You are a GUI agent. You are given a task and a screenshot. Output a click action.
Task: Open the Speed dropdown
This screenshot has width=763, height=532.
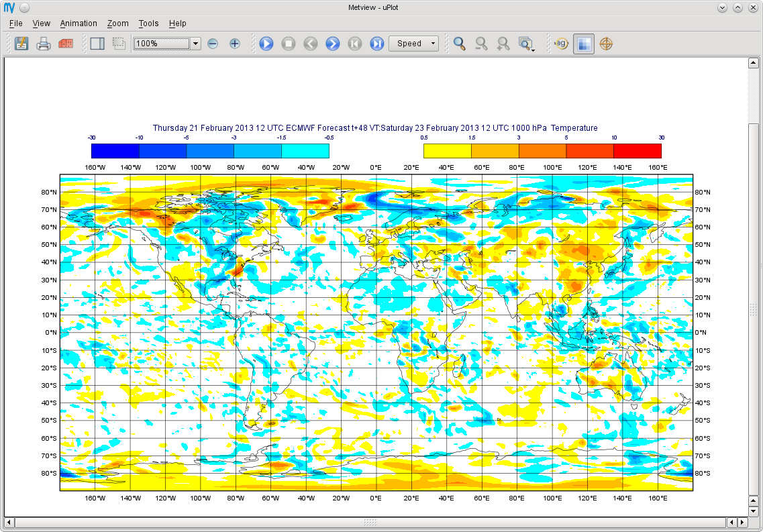pyautogui.click(x=413, y=44)
